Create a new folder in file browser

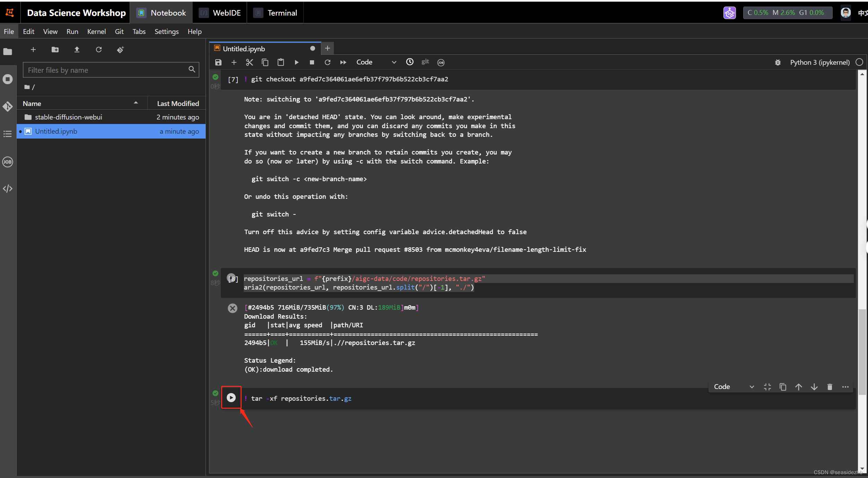coord(55,50)
